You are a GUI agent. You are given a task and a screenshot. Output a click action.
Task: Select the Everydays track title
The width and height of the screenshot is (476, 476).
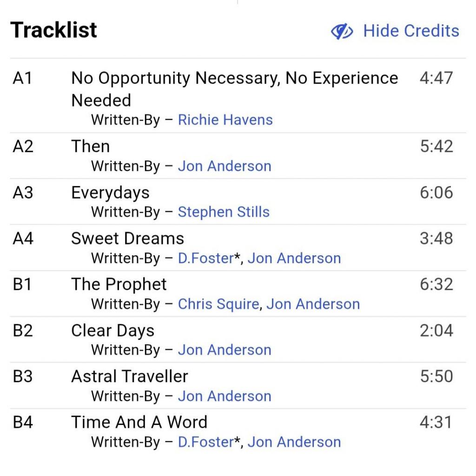click(110, 193)
